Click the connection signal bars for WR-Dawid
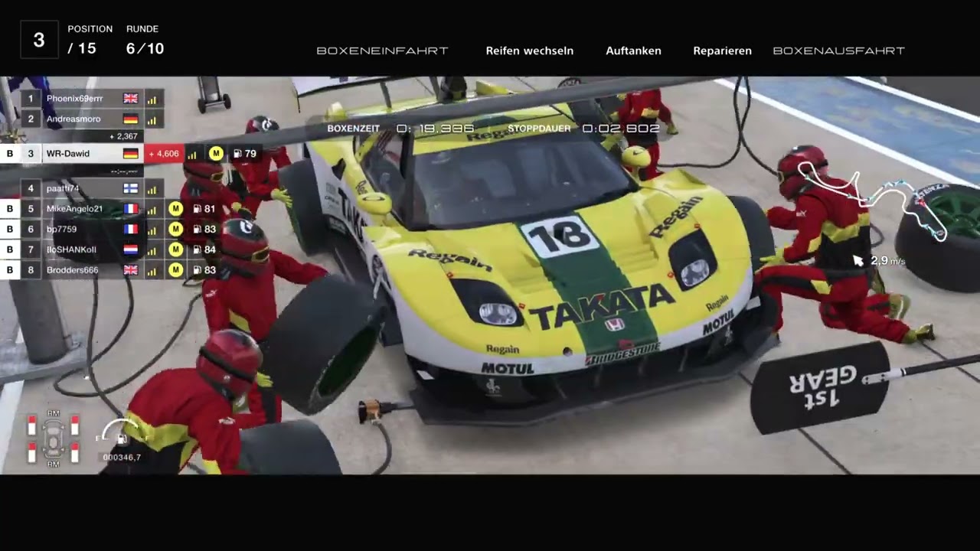This screenshot has width=980, height=551. click(x=192, y=154)
